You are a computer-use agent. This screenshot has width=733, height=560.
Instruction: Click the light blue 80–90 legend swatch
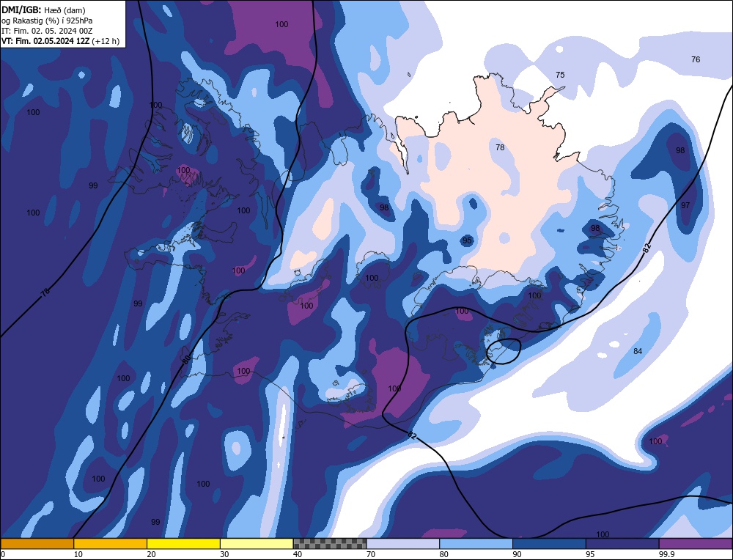pos(476,544)
